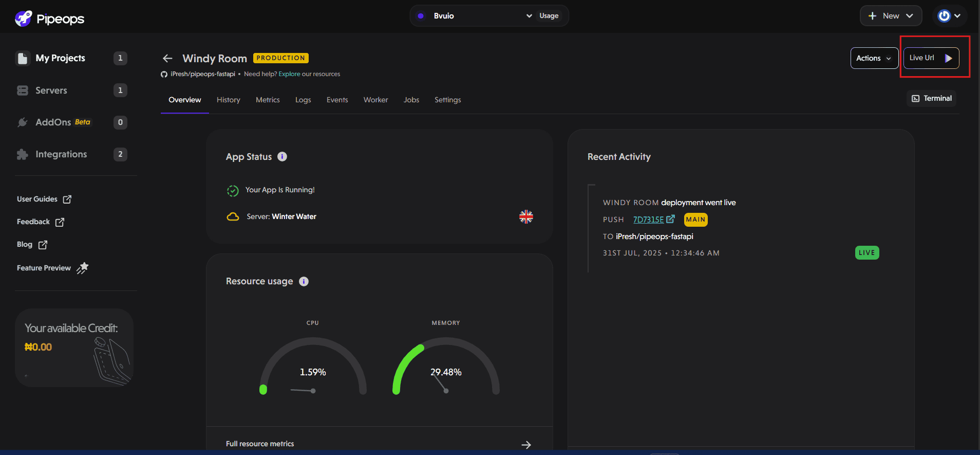Switch to the Metrics tab

point(268,100)
